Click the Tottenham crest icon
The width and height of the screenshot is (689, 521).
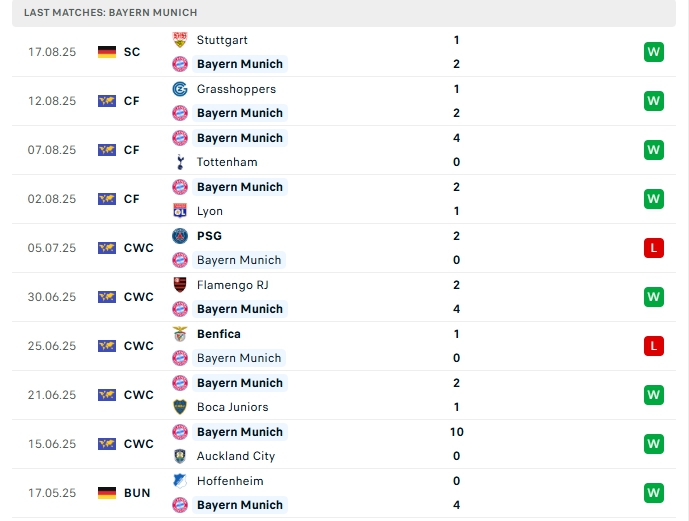tap(180, 162)
